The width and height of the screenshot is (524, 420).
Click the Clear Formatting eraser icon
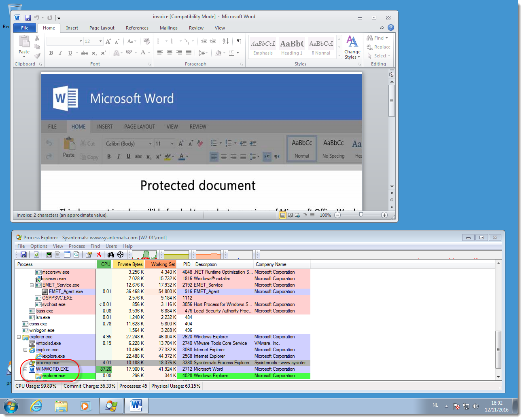[146, 41]
